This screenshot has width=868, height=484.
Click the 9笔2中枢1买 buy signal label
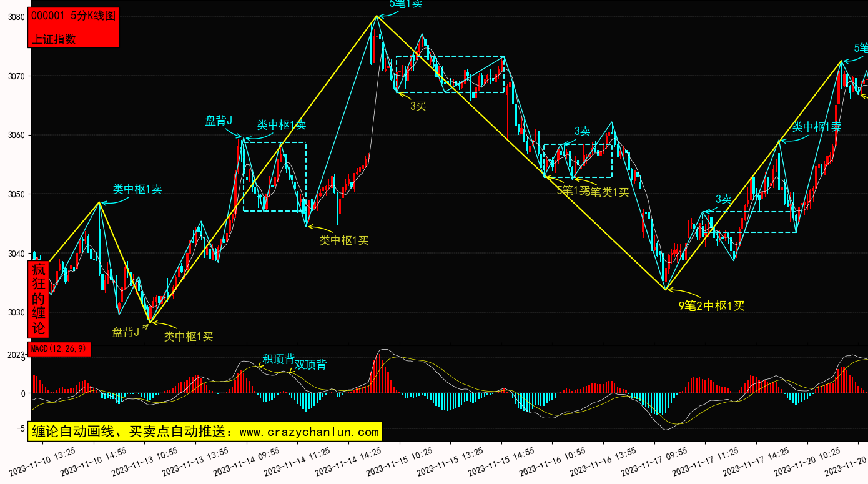click(711, 305)
